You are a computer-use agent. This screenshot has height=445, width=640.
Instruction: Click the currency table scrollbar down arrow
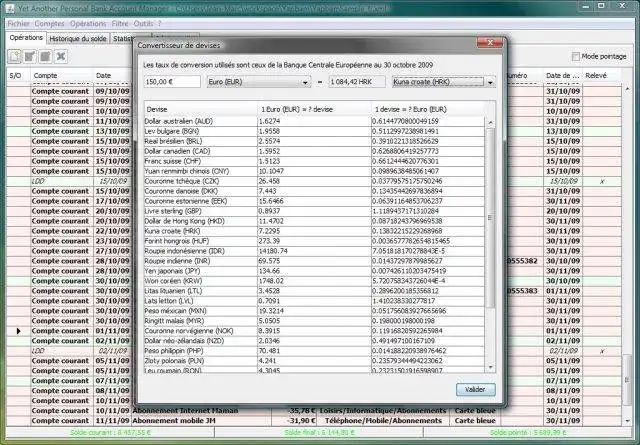point(491,367)
